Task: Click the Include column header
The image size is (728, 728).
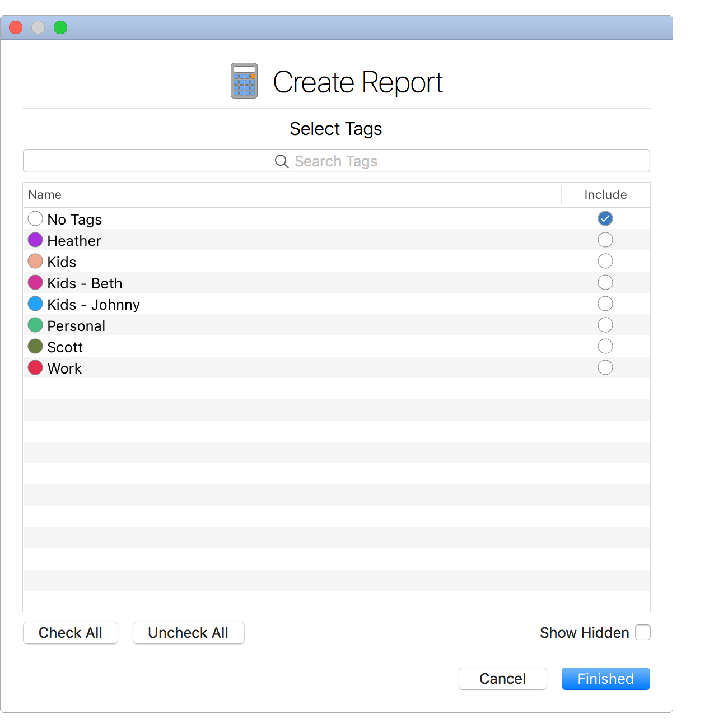Action: coord(605,194)
